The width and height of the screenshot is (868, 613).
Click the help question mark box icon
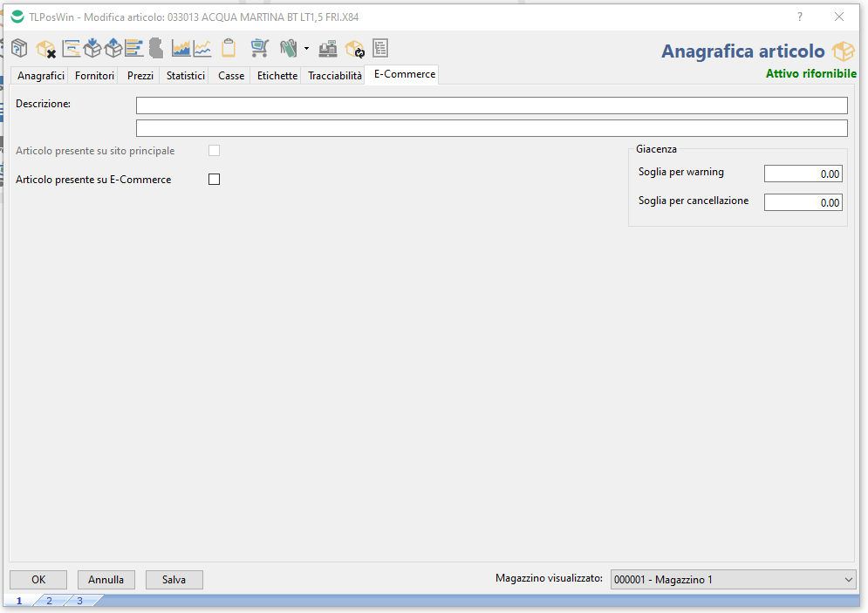coord(19,48)
